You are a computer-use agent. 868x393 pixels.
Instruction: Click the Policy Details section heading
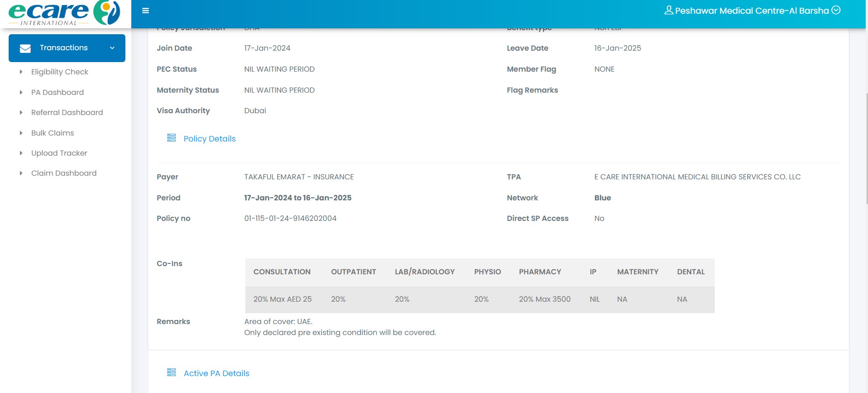tap(209, 139)
